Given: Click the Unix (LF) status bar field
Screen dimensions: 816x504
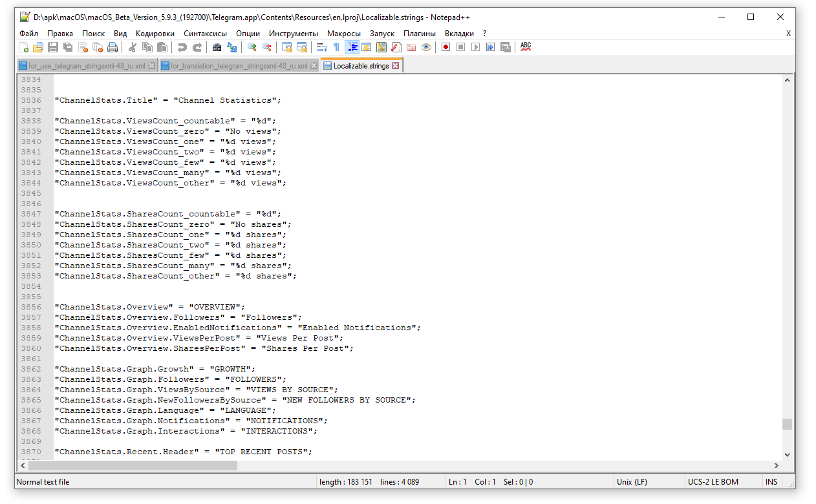Looking at the screenshot, I should 649,481.
